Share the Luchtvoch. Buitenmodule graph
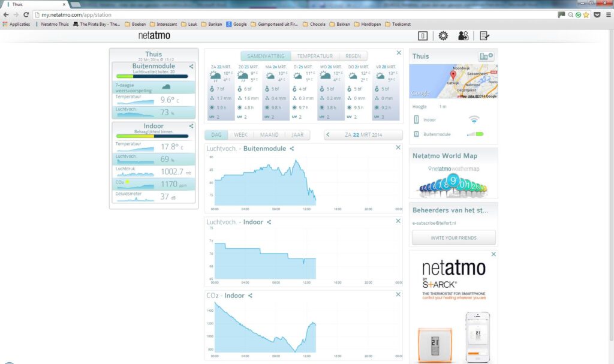The width and height of the screenshot is (614, 364). [292, 149]
